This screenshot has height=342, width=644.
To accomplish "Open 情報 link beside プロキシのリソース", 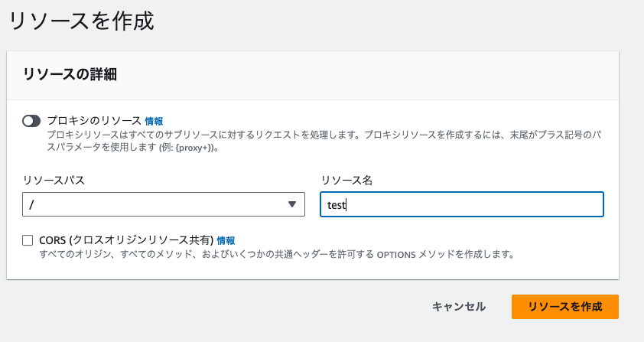I will [x=154, y=121].
